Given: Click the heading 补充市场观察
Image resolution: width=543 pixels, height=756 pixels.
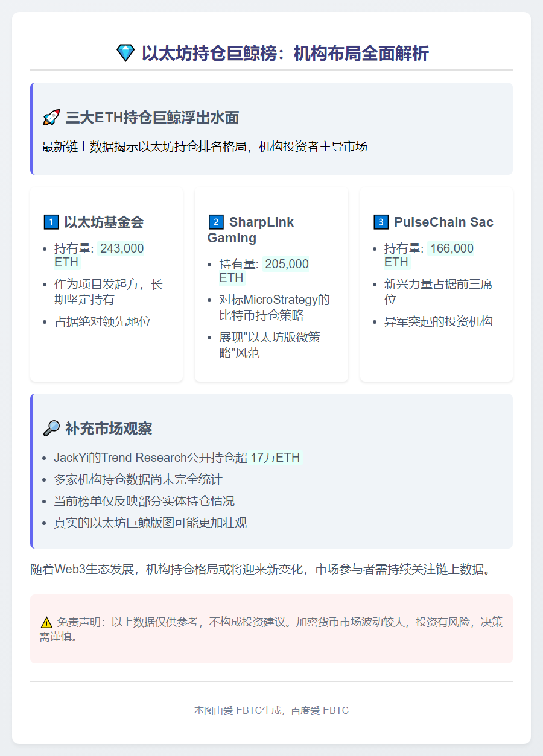Looking at the screenshot, I should click(x=109, y=429).
